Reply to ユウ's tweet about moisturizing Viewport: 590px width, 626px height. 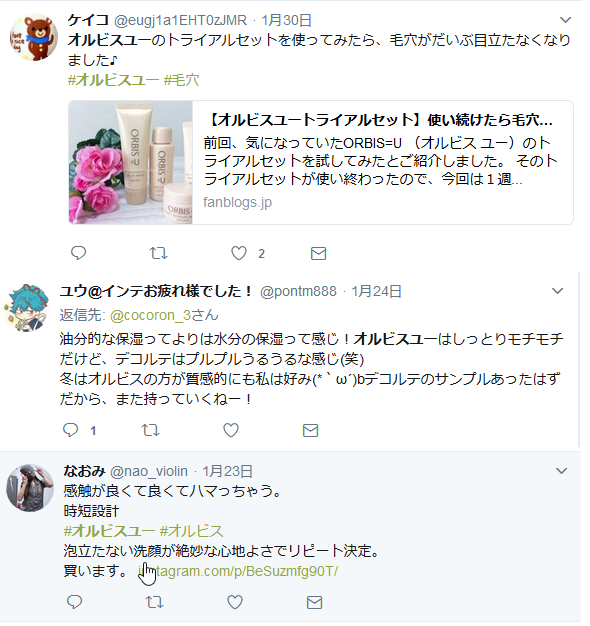(x=71, y=430)
